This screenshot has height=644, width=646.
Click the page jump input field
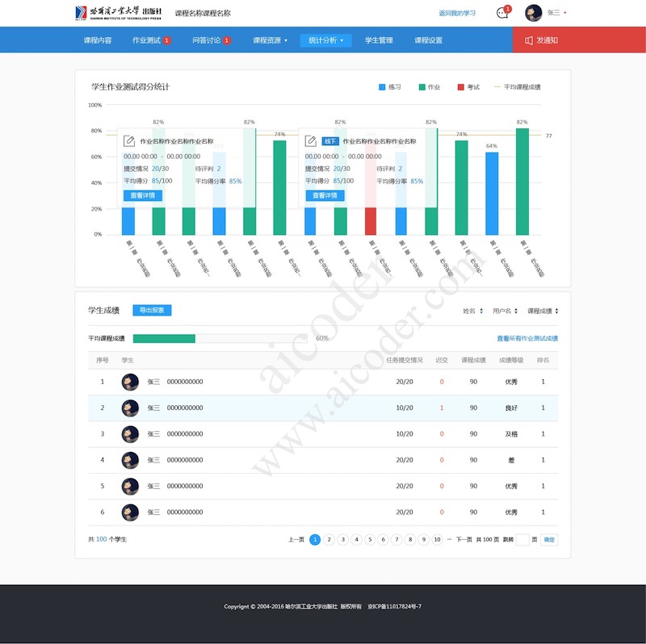pos(522,540)
